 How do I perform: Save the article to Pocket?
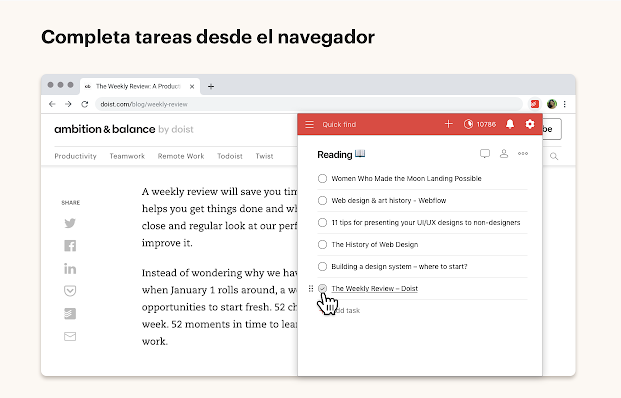(x=70, y=291)
